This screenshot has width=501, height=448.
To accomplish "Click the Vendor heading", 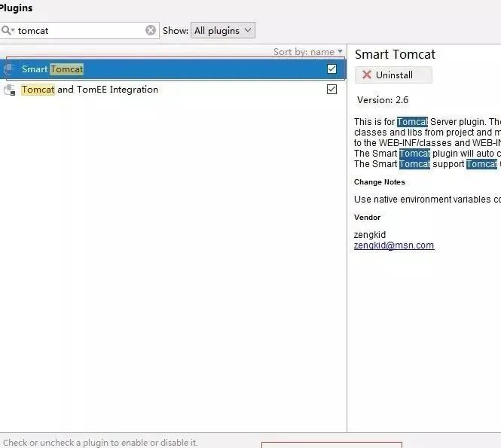I will 367,218.
